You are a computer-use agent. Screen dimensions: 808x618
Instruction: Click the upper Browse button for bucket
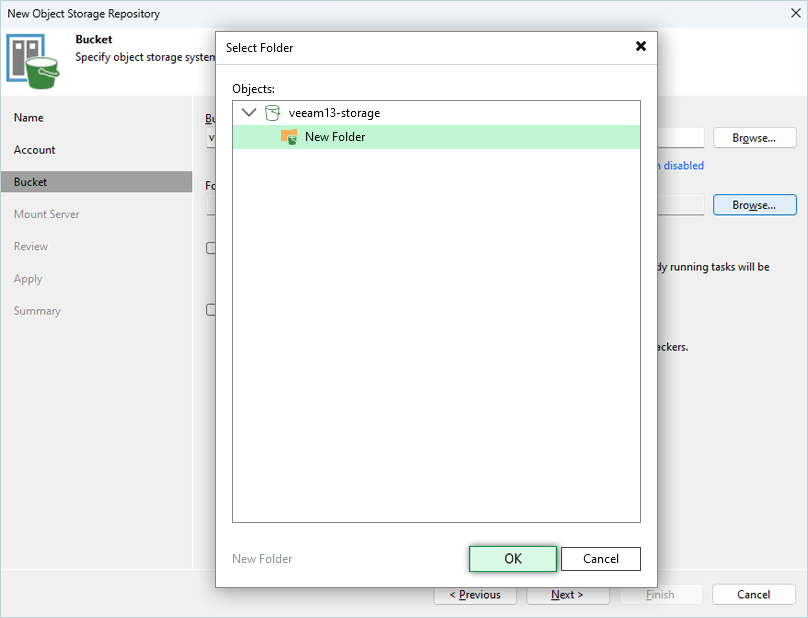tap(753, 138)
